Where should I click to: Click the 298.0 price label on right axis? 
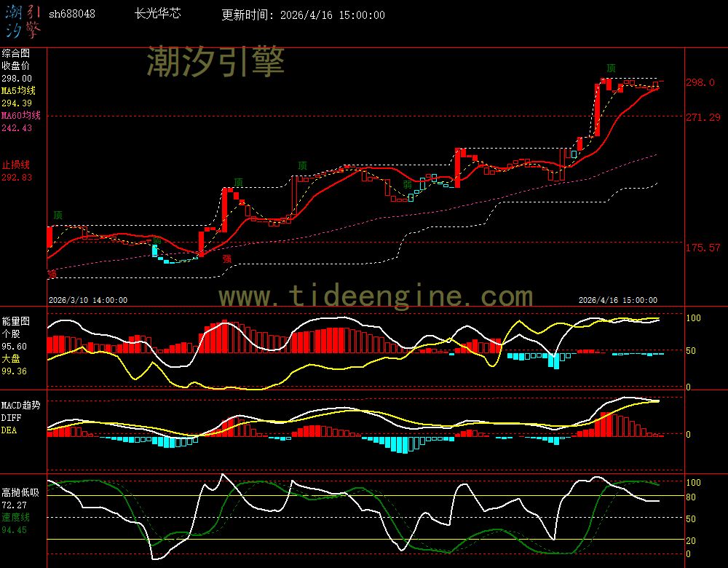[700, 82]
